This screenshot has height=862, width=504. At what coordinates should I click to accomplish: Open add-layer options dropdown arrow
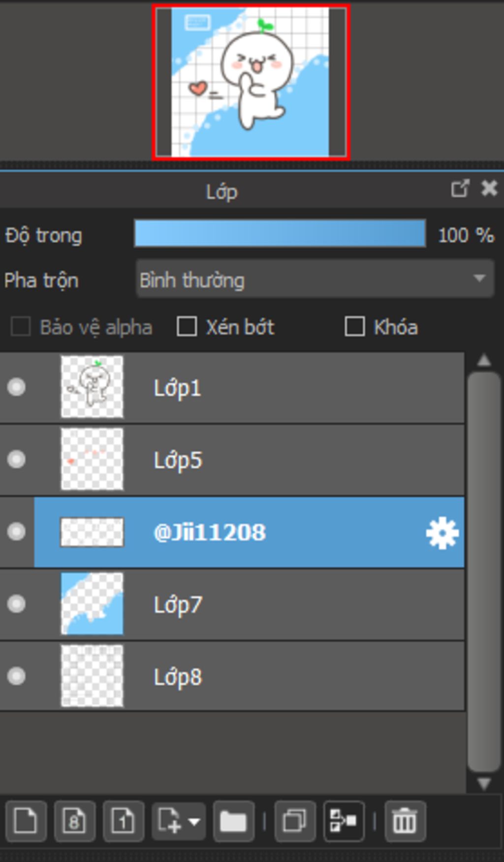click(x=194, y=821)
